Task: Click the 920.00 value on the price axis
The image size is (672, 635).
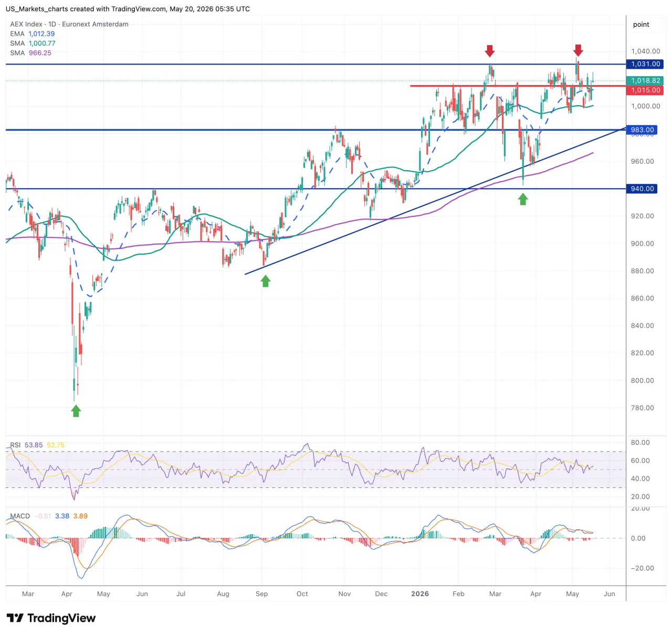Action: [642, 216]
